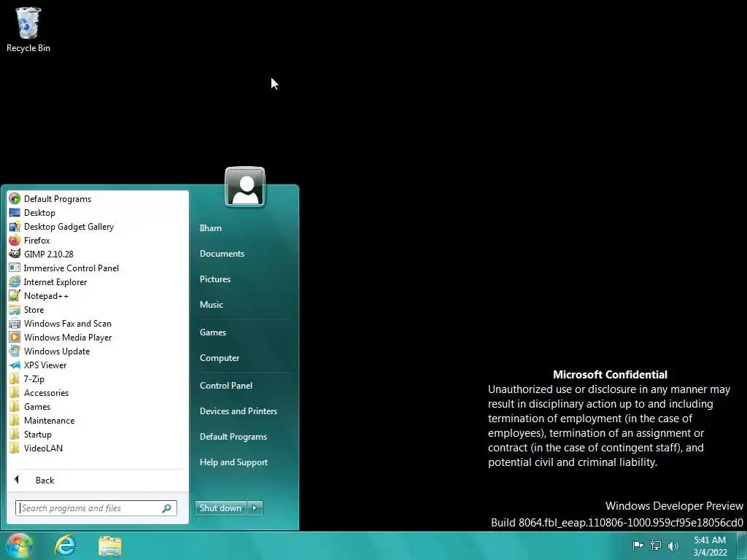This screenshot has height=560, width=747.
Task: Launch Notepad++ from its icon
Action: pos(15,295)
